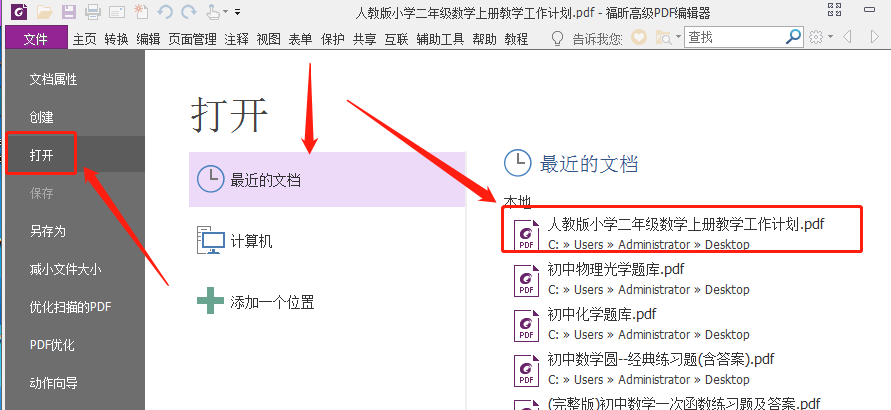Image resolution: width=891 pixels, height=410 pixels.
Task: Click the four-arrow fullscreen icon in title bar
Action: tap(835, 10)
